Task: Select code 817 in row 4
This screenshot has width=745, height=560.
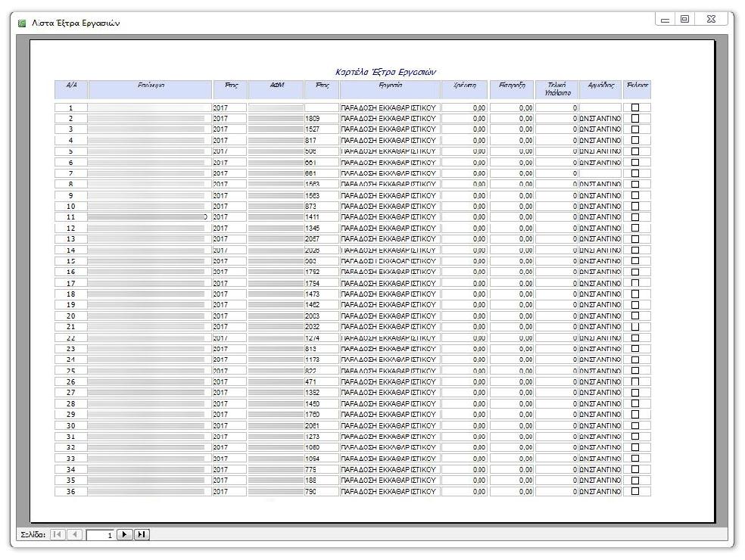Action: click(x=310, y=140)
